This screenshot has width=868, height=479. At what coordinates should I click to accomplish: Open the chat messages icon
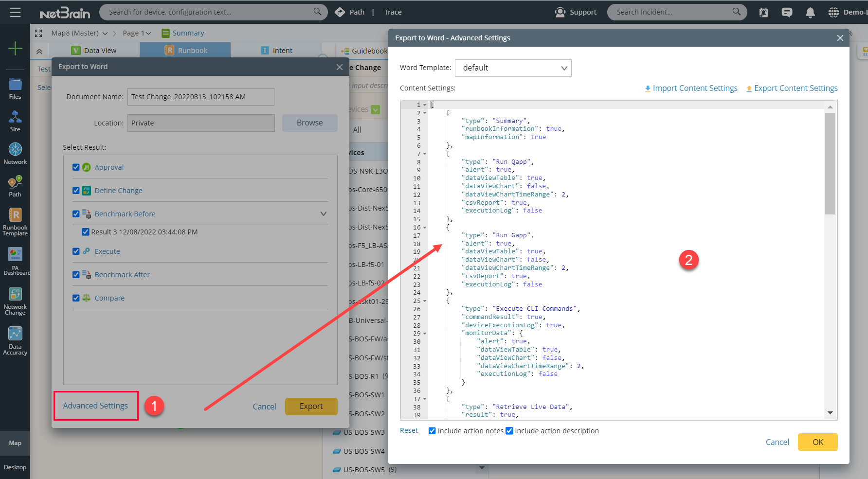pyautogui.click(x=787, y=12)
